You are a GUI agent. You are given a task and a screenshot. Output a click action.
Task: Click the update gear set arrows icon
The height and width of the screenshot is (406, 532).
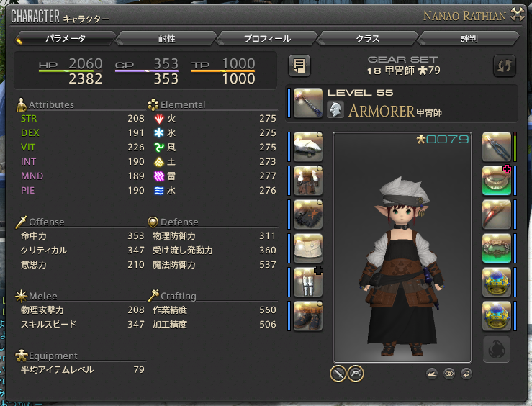pos(504,66)
